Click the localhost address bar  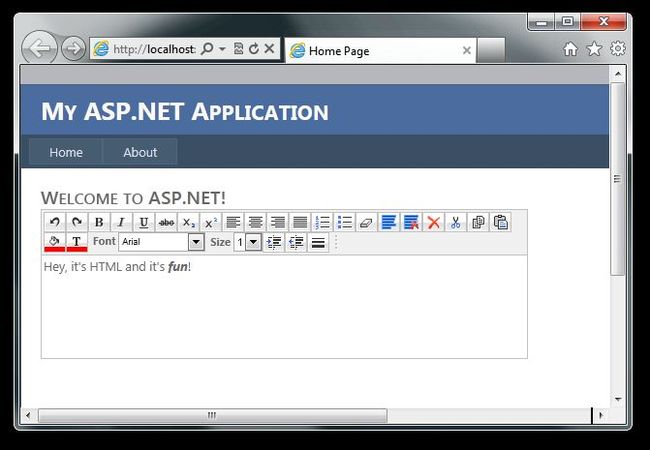pyautogui.click(x=153, y=49)
